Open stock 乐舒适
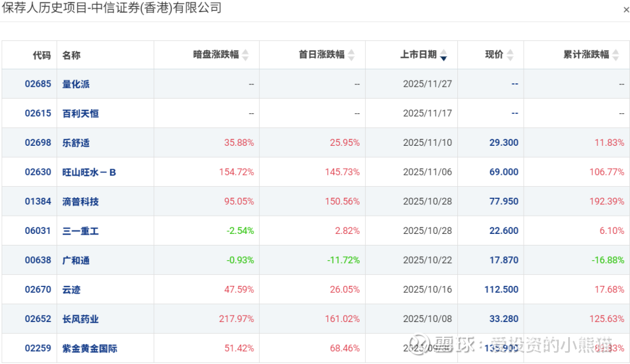The height and width of the screenshot is (364, 630). (x=76, y=143)
